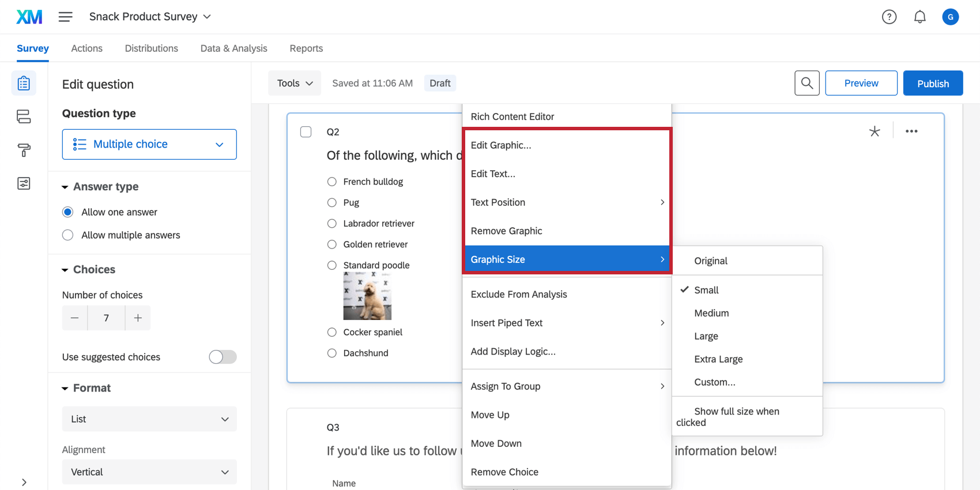This screenshot has width=980, height=490.
Task: Open survey options icon in sidebar
Action: (x=24, y=184)
